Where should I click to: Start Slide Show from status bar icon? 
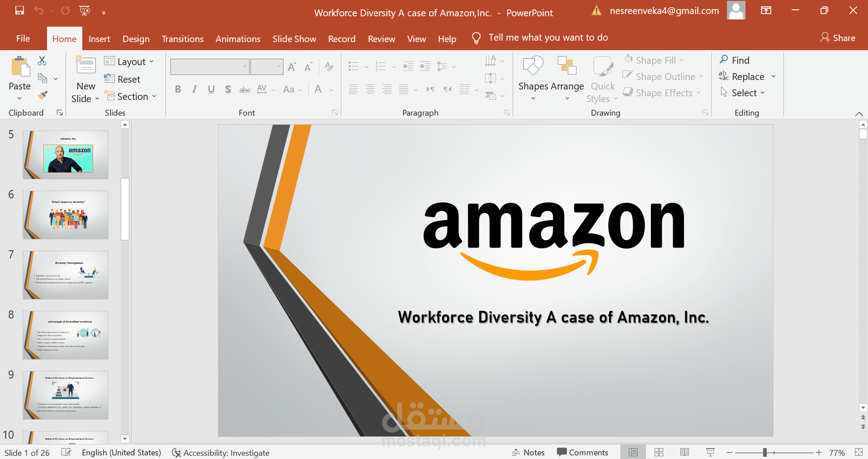(x=710, y=452)
